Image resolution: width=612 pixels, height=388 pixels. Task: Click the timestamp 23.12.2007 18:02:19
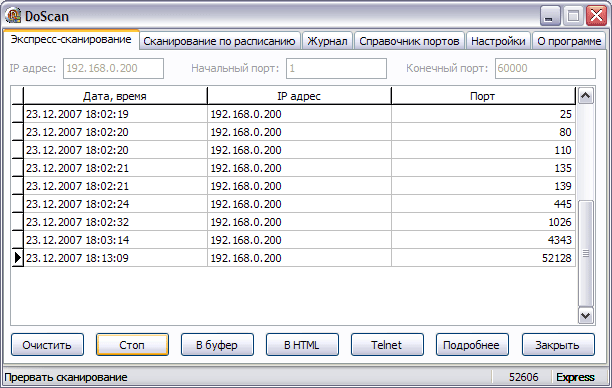(x=77, y=114)
